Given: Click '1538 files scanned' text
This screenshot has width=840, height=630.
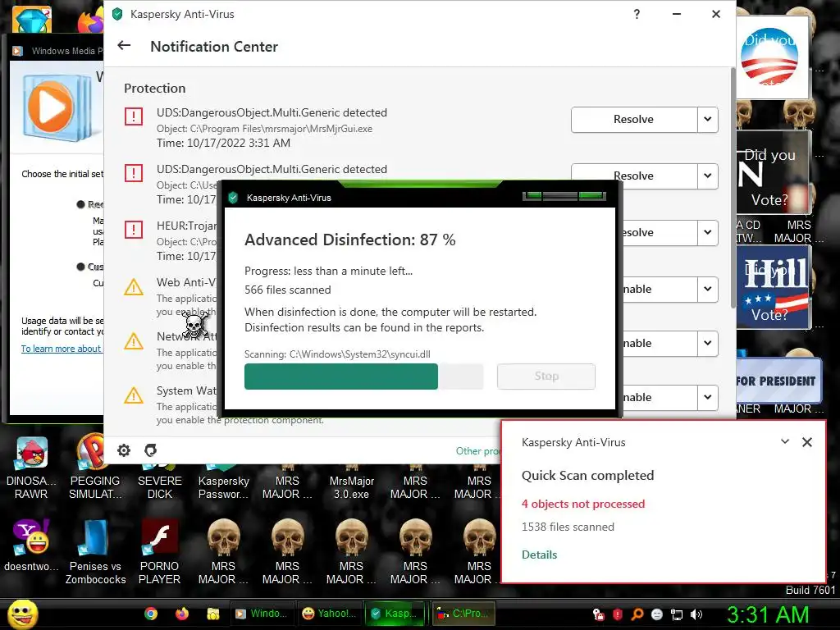Looking at the screenshot, I should pyautogui.click(x=568, y=527).
